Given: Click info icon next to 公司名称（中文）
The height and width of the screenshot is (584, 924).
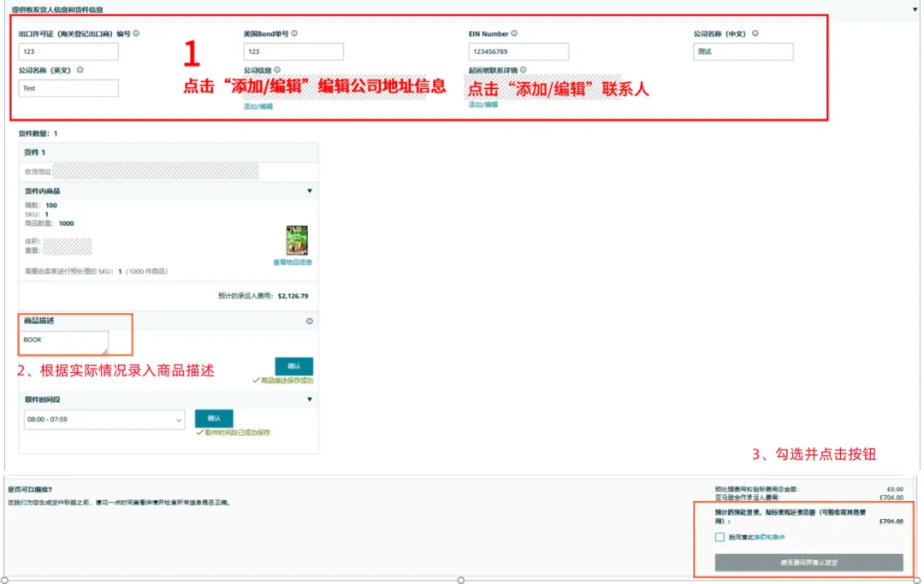Looking at the screenshot, I should pos(755,33).
